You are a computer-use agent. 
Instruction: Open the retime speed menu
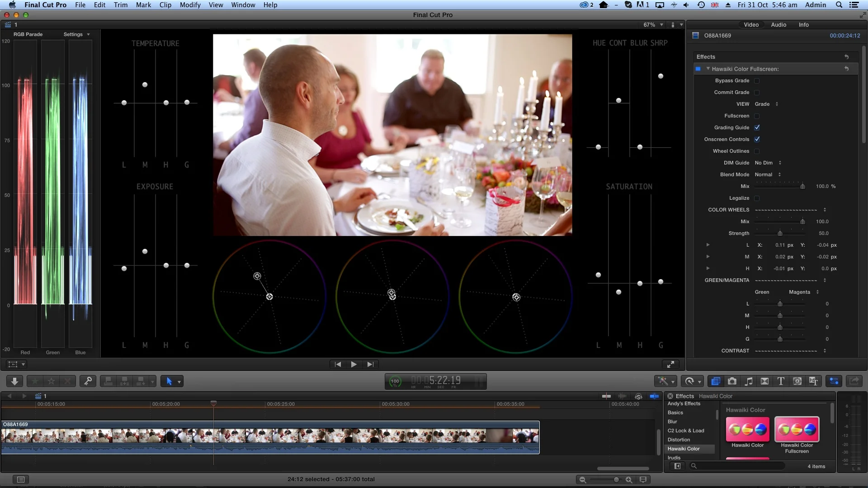pyautogui.click(x=692, y=381)
